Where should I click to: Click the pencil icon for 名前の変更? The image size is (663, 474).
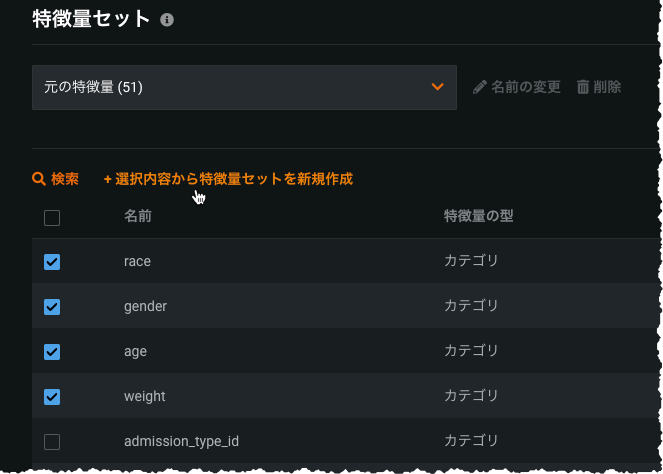point(479,87)
